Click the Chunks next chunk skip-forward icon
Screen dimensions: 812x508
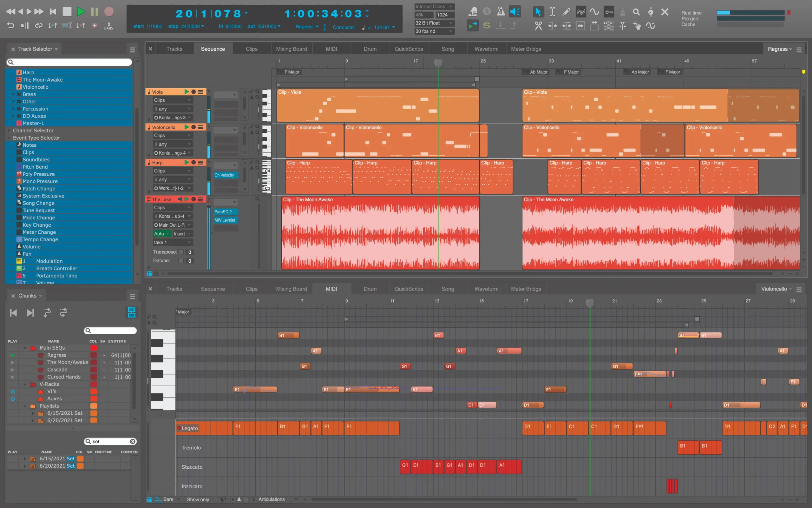(30, 313)
